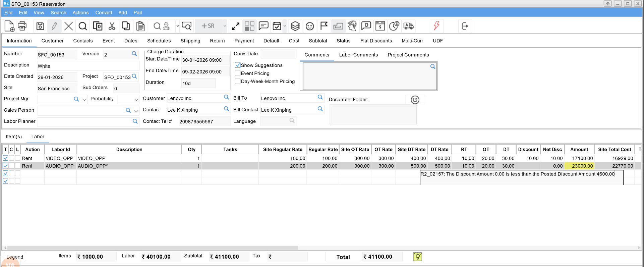Click the Document Folder power button
Image resolution: width=644 pixels, height=267 pixels.
[x=415, y=100]
